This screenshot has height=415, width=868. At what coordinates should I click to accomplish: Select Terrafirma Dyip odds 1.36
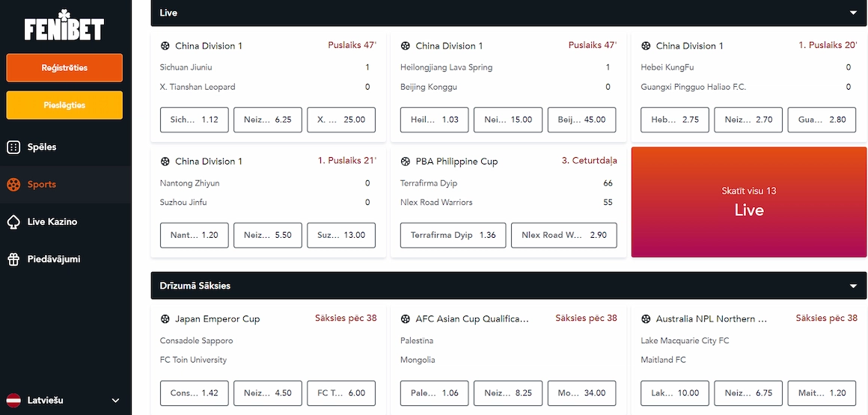pos(453,235)
